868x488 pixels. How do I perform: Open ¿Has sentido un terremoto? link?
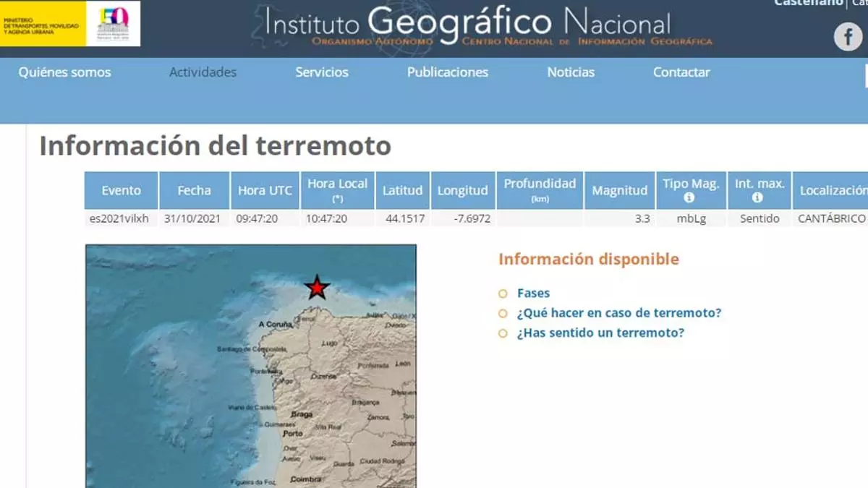[x=600, y=333]
